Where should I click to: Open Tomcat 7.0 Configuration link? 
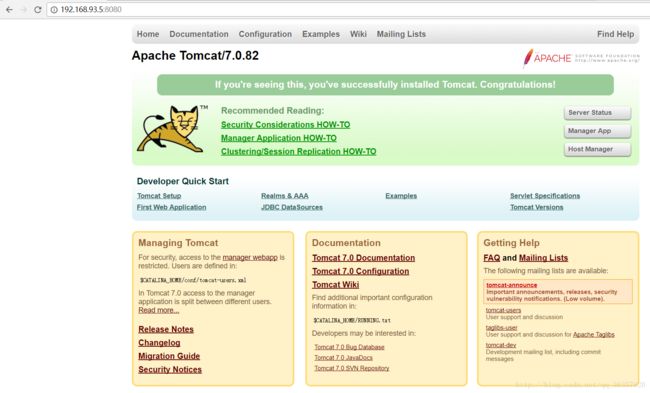pos(361,272)
